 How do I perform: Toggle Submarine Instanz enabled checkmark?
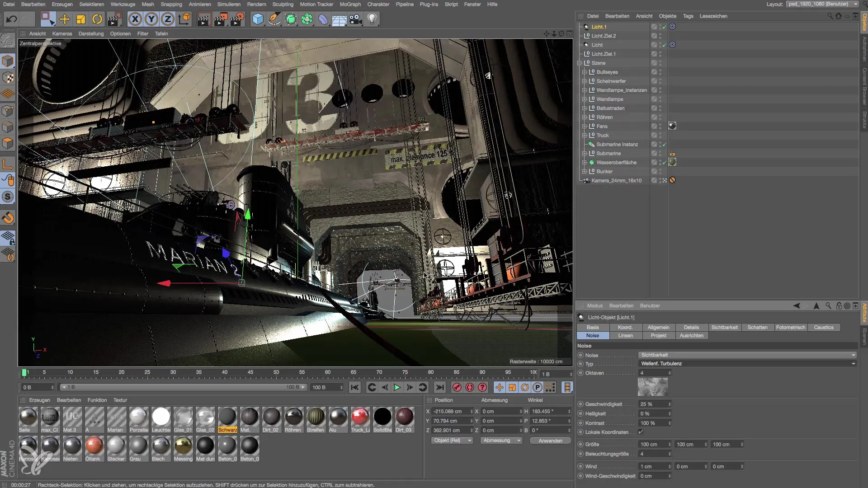[664, 144]
